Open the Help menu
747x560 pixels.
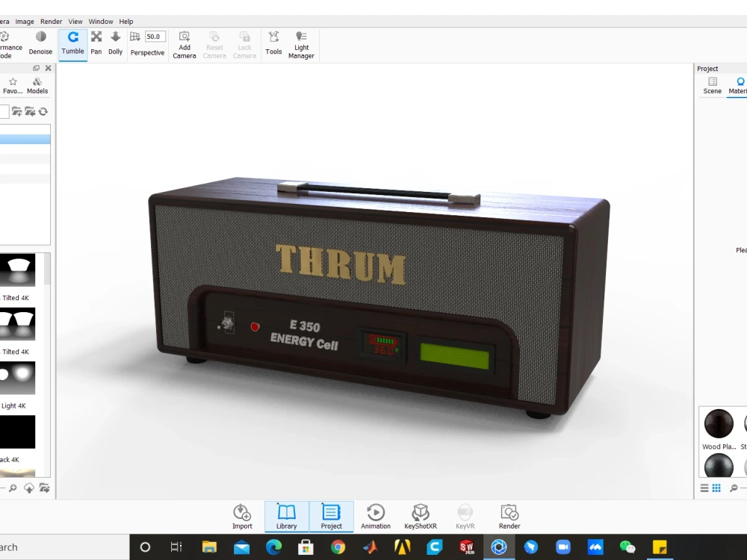125,22
